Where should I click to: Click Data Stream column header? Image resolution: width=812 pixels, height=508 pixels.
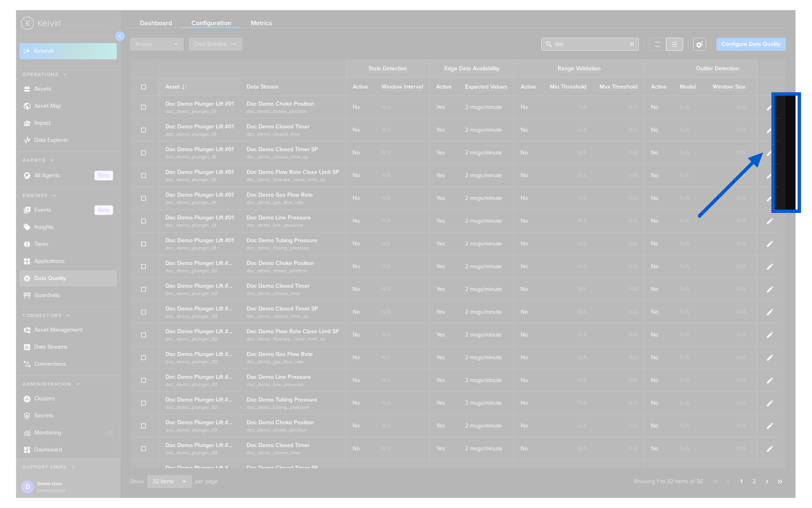(262, 87)
